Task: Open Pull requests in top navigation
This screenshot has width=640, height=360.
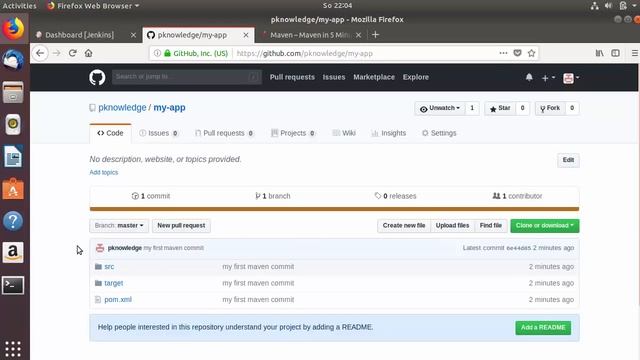Action: pyautogui.click(x=292, y=77)
